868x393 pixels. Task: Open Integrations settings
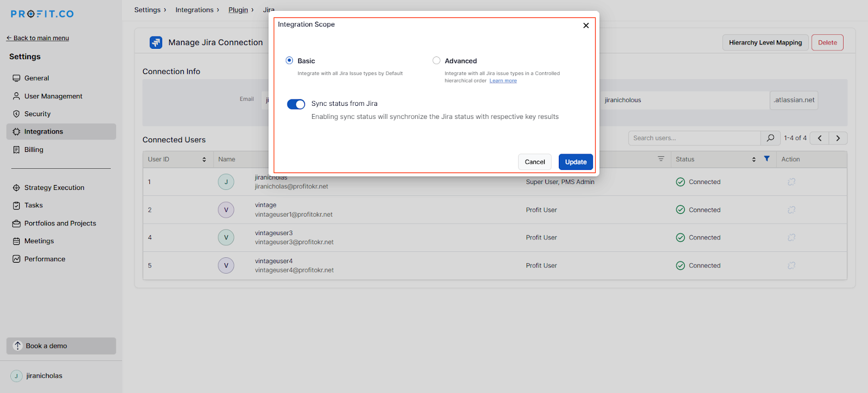point(61,131)
